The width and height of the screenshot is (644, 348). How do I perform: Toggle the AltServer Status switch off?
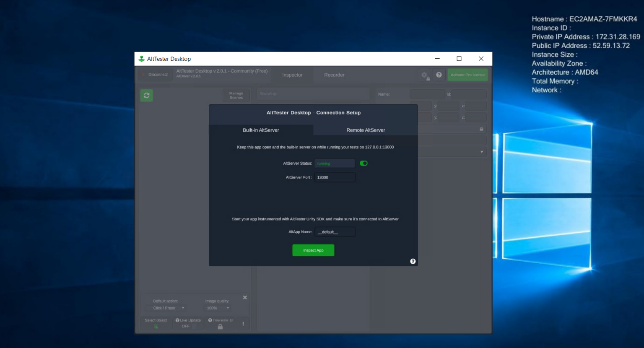(363, 163)
